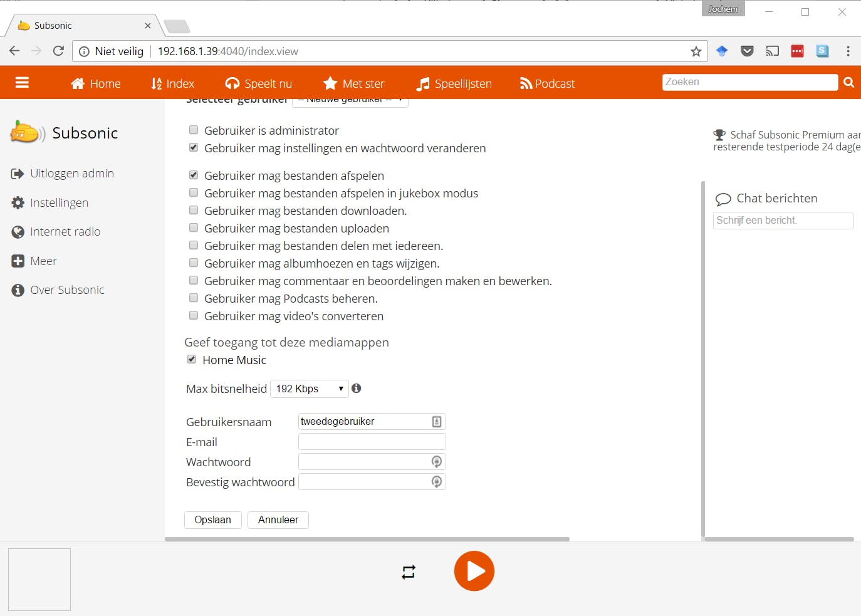Open the Index menu item
The width and height of the screenshot is (861, 616).
click(x=173, y=83)
